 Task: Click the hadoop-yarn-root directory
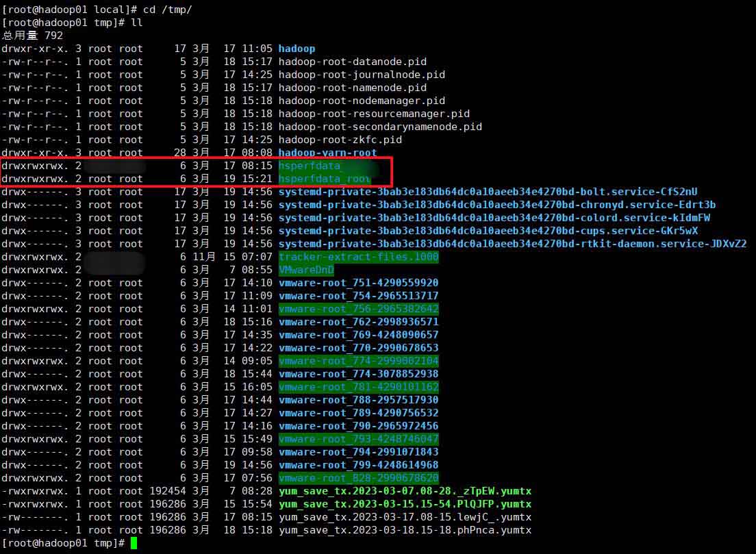[327, 153]
